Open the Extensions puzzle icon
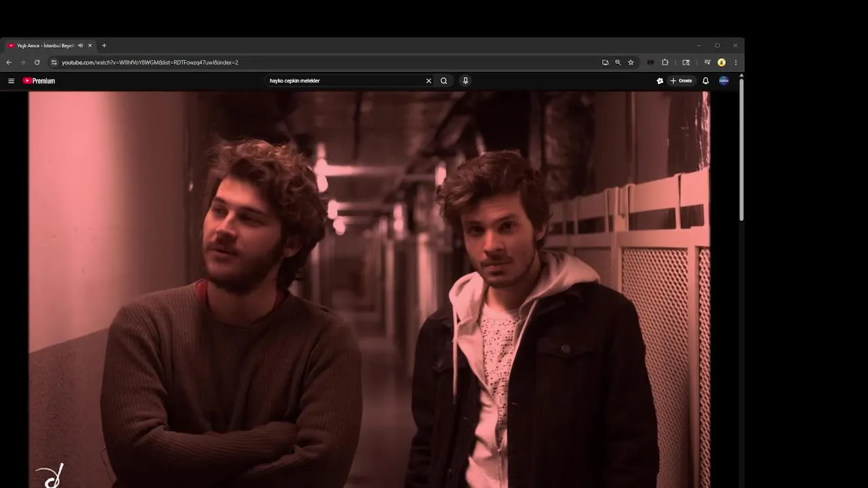This screenshot has width=868, height=488. click(665, 62)
